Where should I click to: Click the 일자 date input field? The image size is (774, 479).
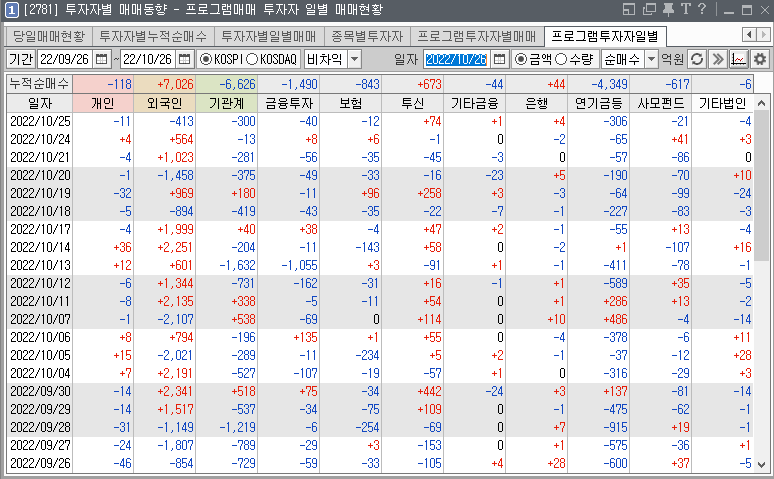pos(456,59)
